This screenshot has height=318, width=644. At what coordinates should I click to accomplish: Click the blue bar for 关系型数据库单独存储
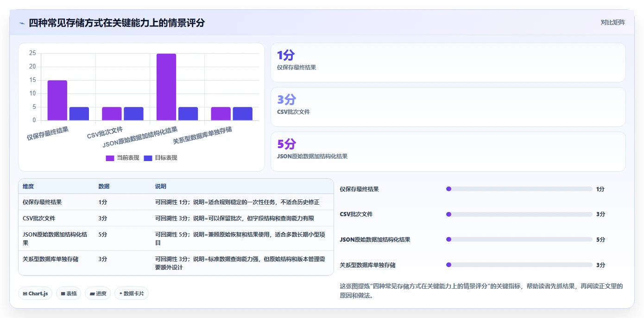[242, 114]
